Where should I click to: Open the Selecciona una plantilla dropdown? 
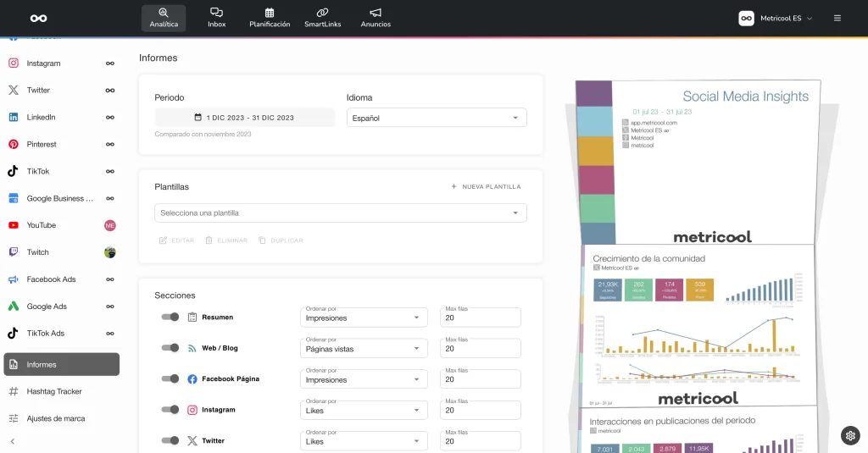pyautogui.click(x=341, y=213)
